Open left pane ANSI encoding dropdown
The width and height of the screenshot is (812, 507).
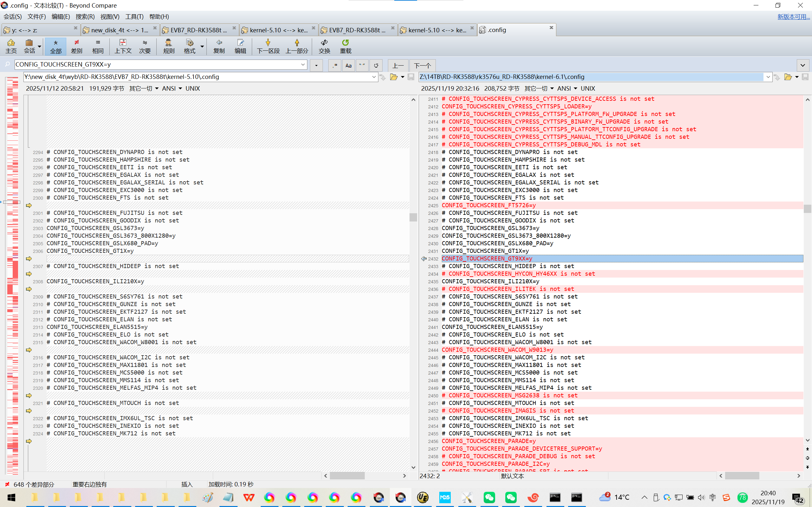tap(172, 88)
